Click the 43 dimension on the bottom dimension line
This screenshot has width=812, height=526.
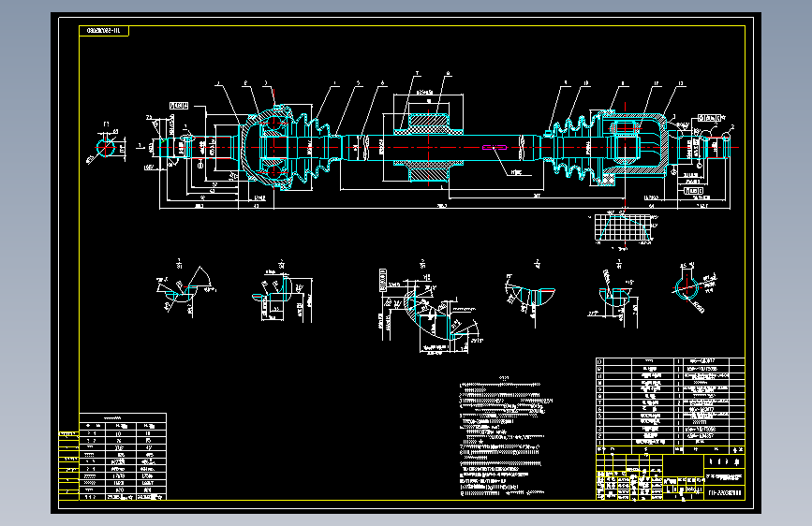[256, 206]
